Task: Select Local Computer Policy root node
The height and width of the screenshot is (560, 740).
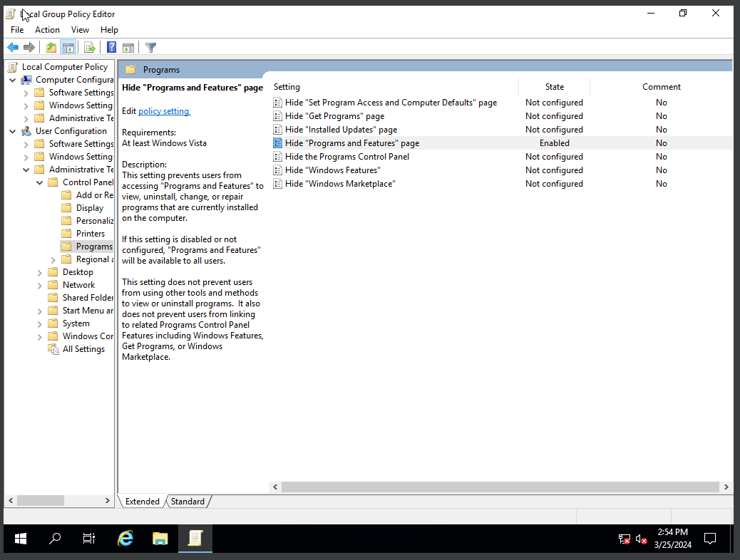Action: point(65,67)
